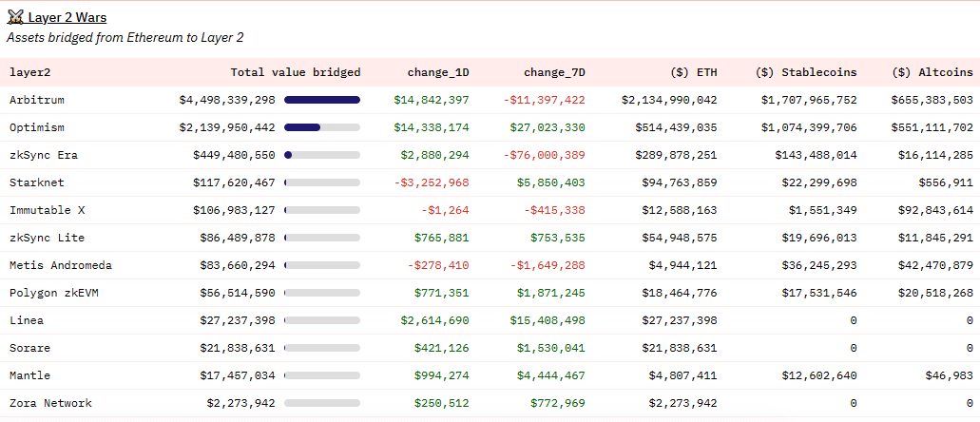The image size is (980, 422).
Task: Click the $2,139,950,442 total for Optimism
Action: 227,127
